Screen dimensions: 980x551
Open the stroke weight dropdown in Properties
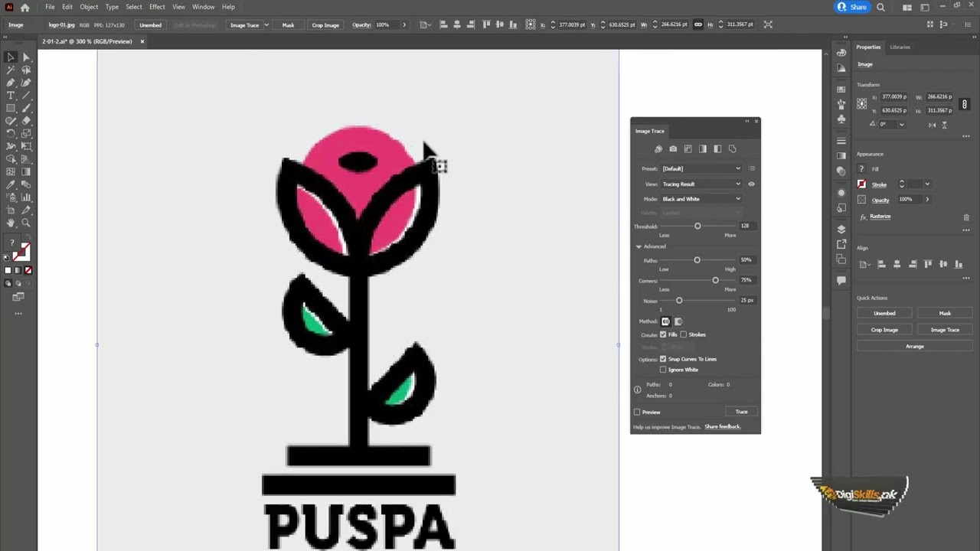pyautogui.click(x=927, y=184)
